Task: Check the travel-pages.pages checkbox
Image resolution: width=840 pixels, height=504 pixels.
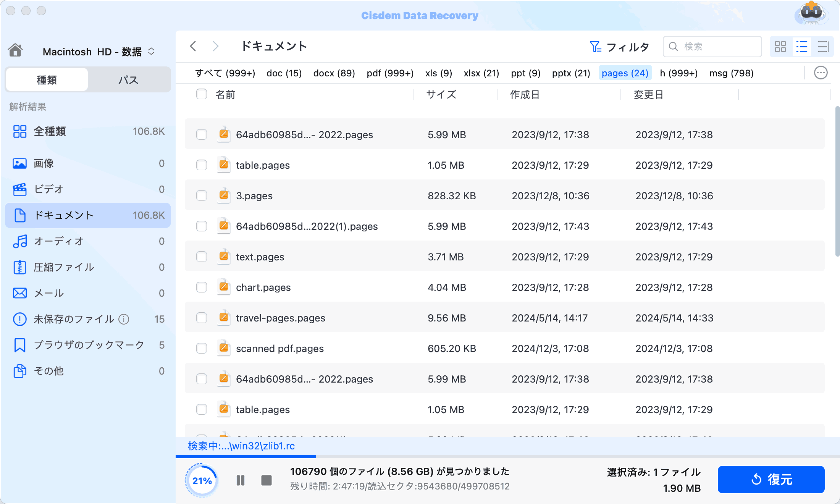Action: click(x=202, y=318)
